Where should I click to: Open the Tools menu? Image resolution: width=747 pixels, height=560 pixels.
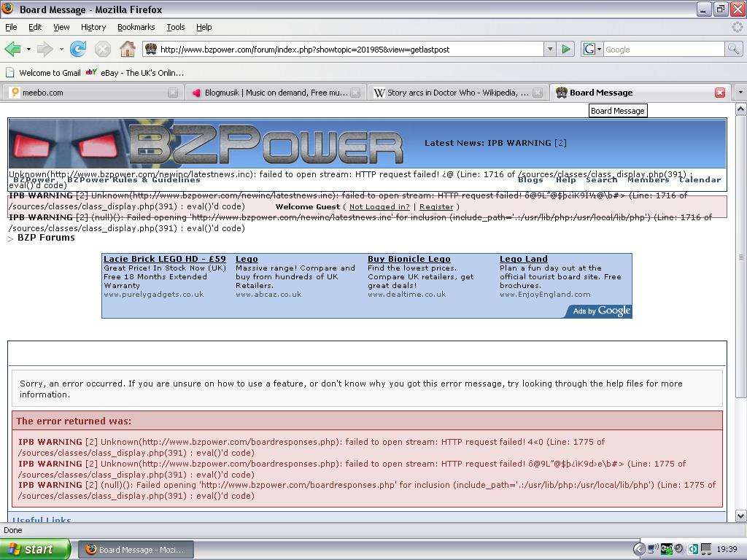[x=176, y=27]
